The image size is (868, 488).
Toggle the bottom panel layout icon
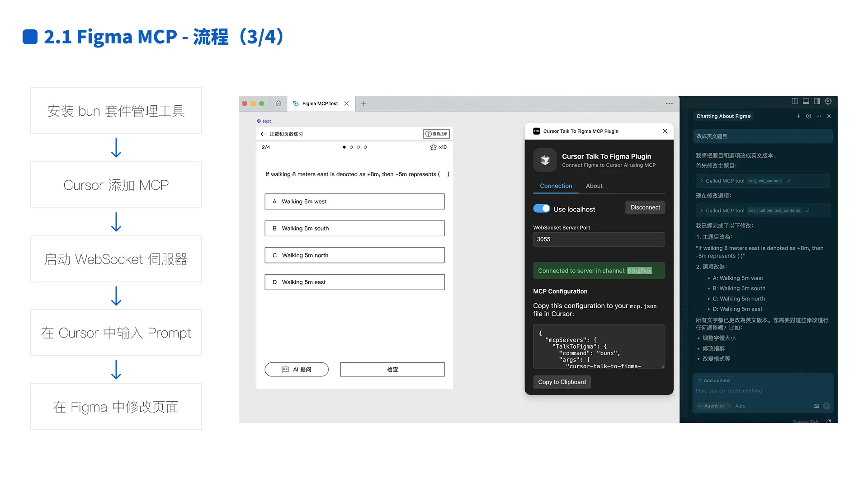tap(806, 101)
